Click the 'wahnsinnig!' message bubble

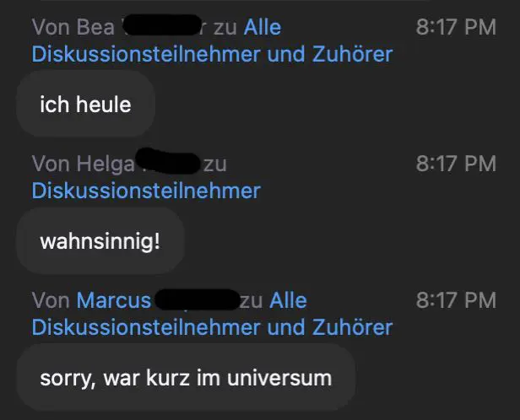100,241
